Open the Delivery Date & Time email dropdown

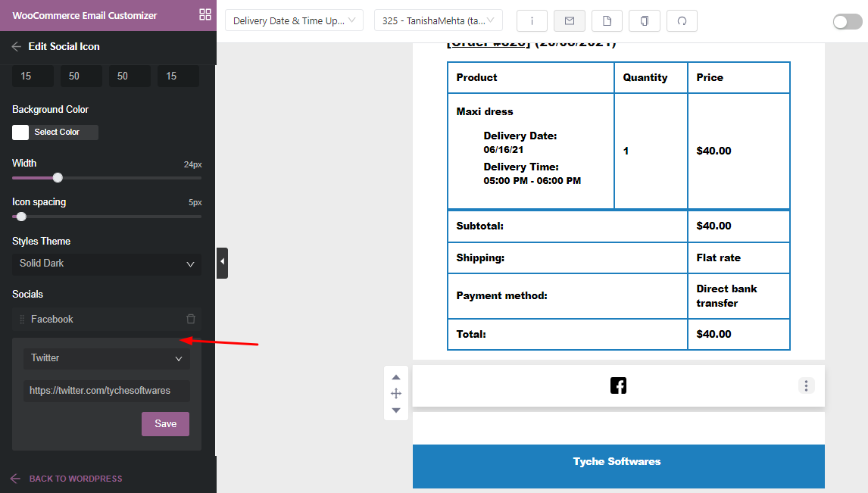point(294,21)
